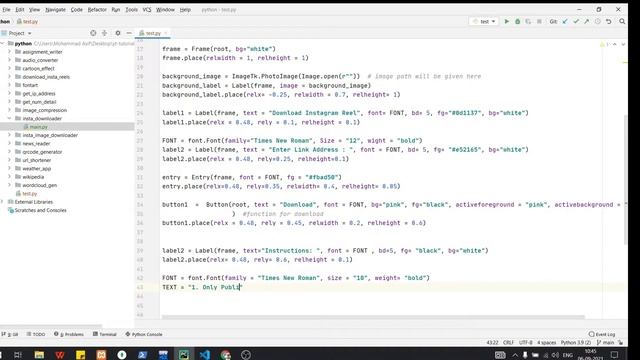Open the Windows notification center icon
This screenshot has width=640, height=360.
614,355
